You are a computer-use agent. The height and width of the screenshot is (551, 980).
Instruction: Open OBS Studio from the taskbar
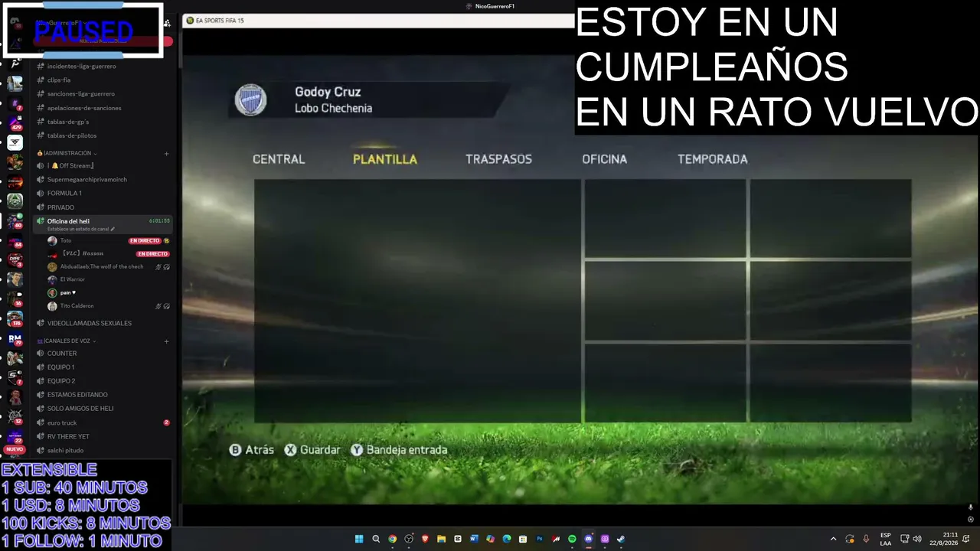[409, 539]
